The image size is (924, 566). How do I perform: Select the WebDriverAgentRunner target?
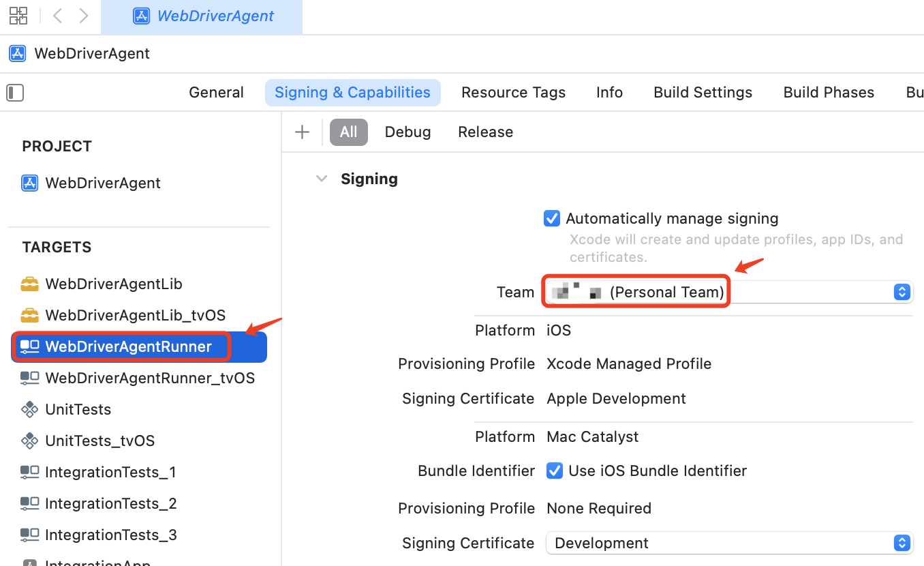point(139,346)
